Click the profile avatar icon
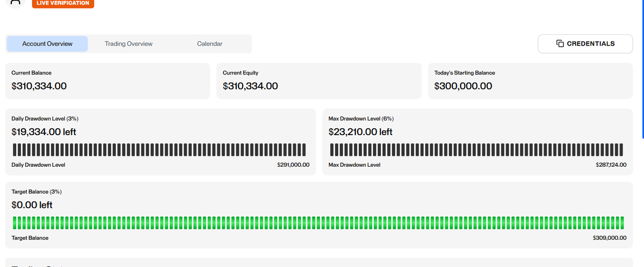The height and width of the screenshot is (267, 644). click(x=16, y=3)
